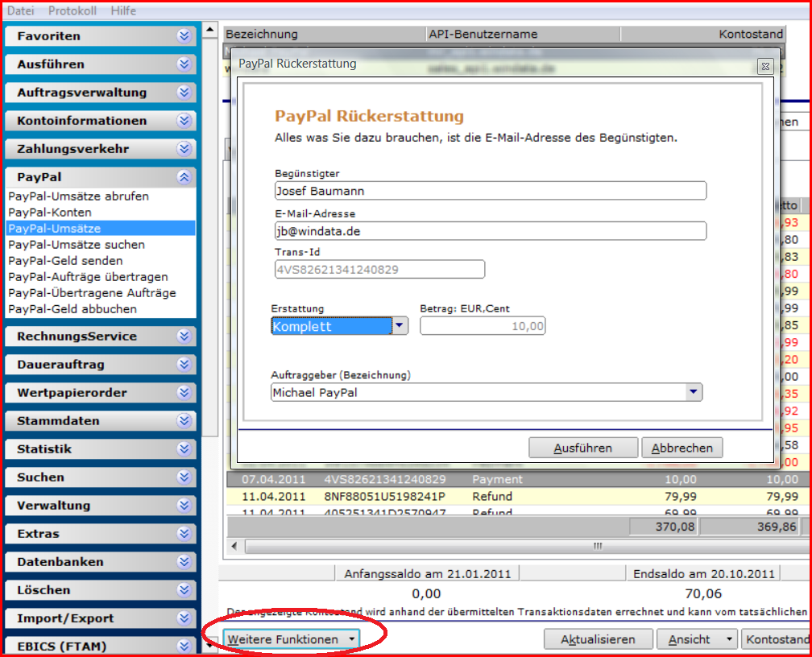Screen dimensions: 812x657
Task: Open the Datei menu
Action: [21, 10]
